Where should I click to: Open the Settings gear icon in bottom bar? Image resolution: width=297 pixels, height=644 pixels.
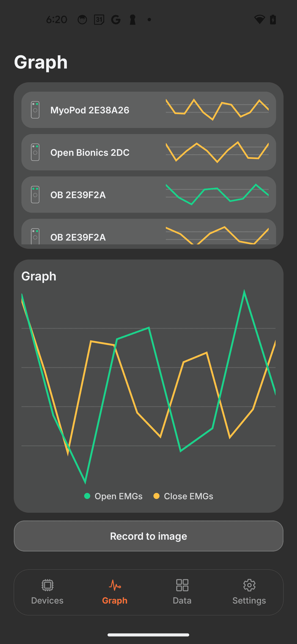pyautogui.click(x=249, y=585)
